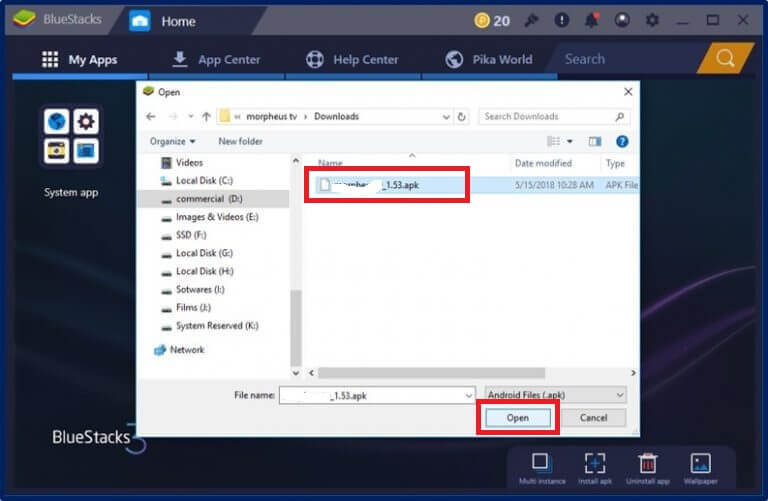
Task: Toggle the preview pane button
Action: point(594,141)
